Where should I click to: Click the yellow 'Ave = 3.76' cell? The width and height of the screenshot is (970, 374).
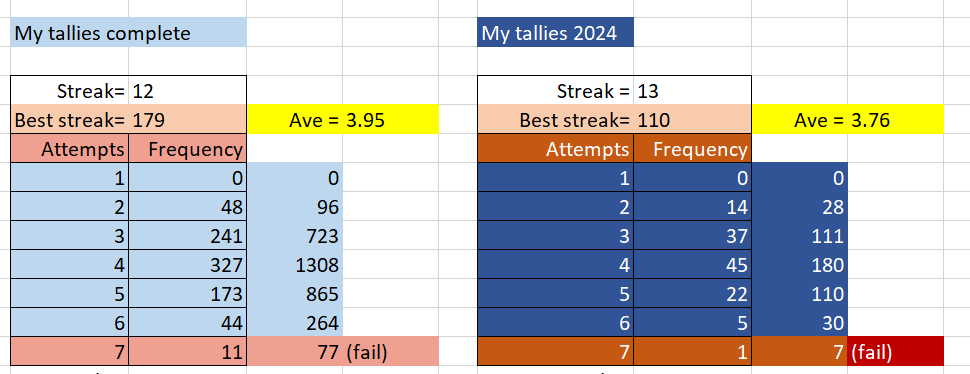tap(848, 119)
